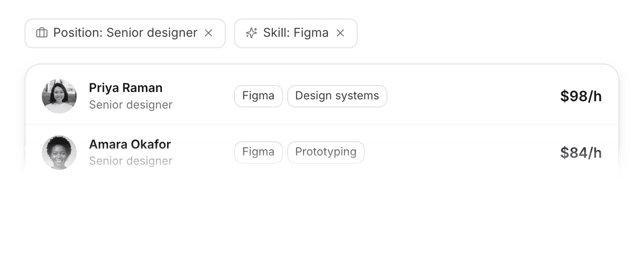The height and width of the screenshot is (276, 644).
Task: Select the Position: Senior designer chip
Action: 125,33
